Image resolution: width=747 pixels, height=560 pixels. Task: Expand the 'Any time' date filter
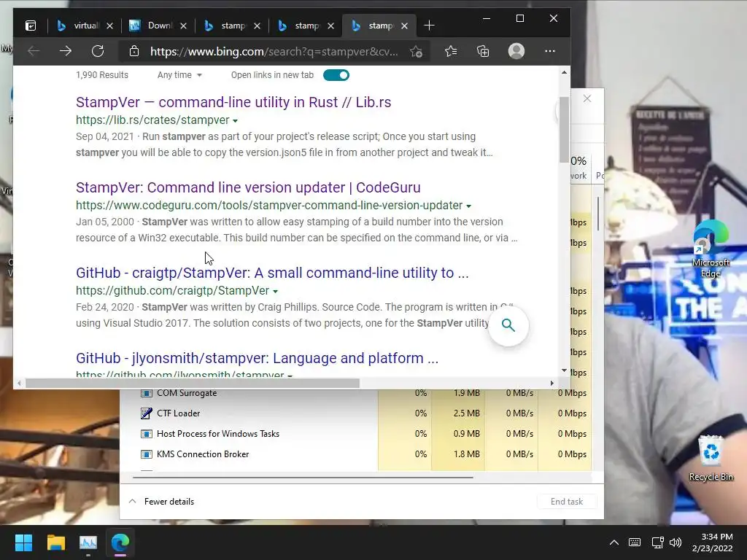pyautogui.click(x=179, y=75)
